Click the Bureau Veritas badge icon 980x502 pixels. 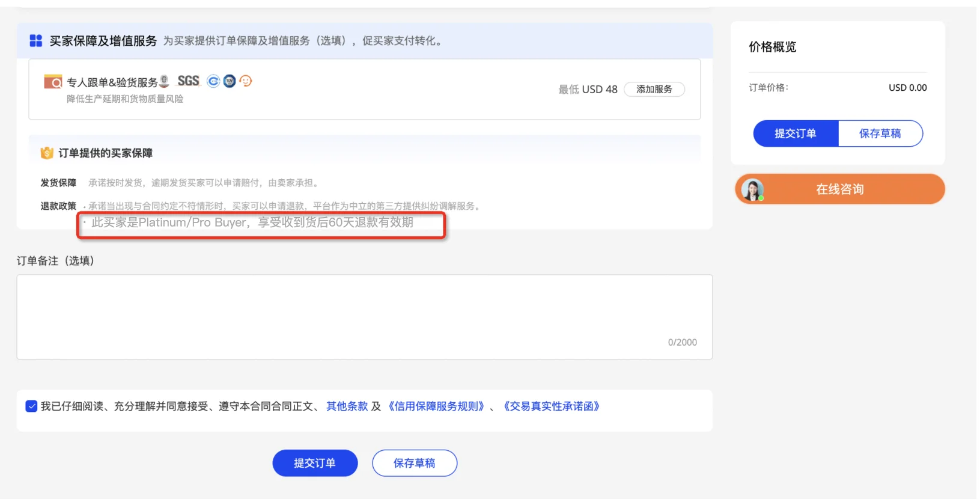(165, 81)
